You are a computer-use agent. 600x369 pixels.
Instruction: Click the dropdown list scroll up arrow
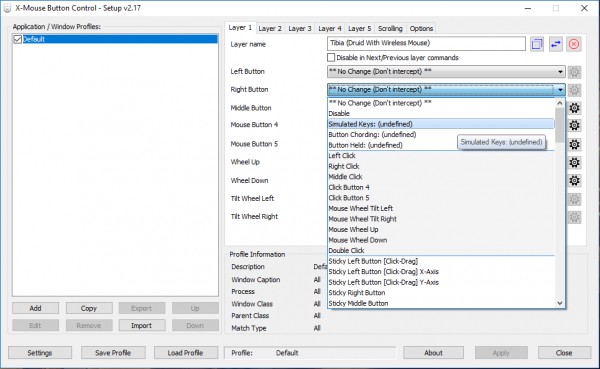[x=559, y=103]
